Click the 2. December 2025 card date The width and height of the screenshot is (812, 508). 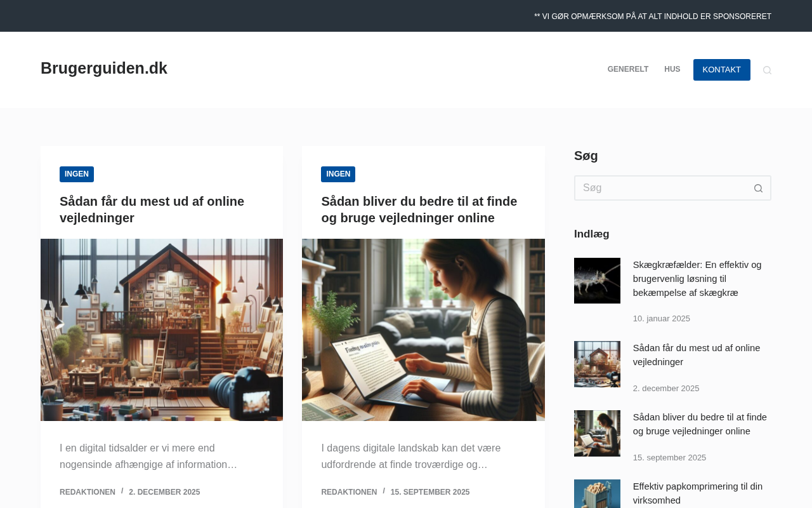pyautogui.click(x=164, y=492)
